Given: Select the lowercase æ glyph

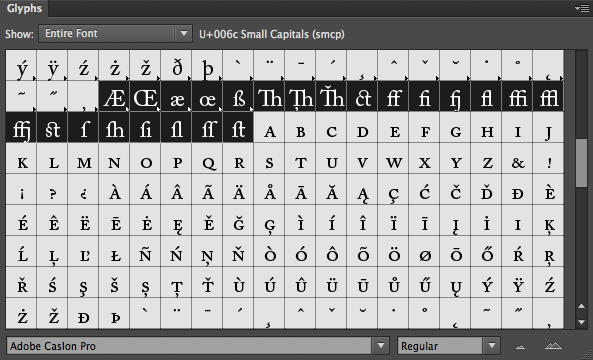Looking at the screenshot, I should [x=176, y=96].
